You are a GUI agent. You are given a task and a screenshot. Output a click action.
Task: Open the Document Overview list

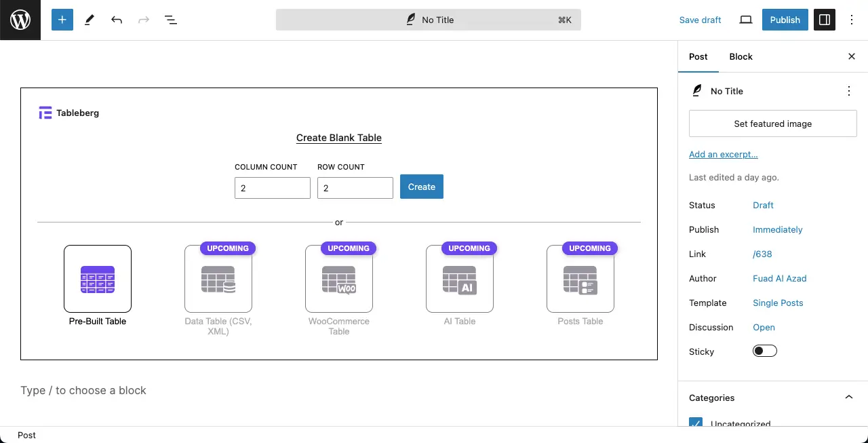(171, 20)
